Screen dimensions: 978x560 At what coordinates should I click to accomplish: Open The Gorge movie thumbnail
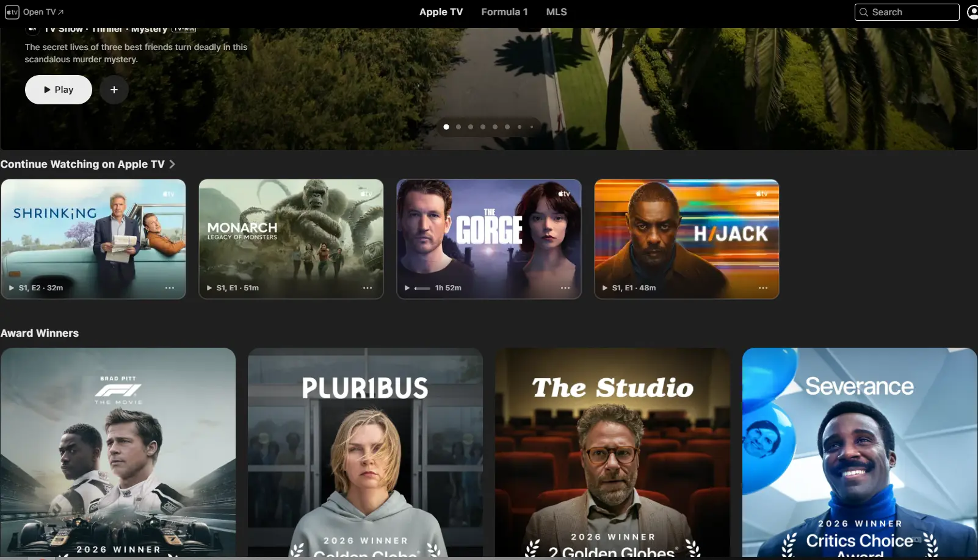pyautogui.click(x=489, y=239)
